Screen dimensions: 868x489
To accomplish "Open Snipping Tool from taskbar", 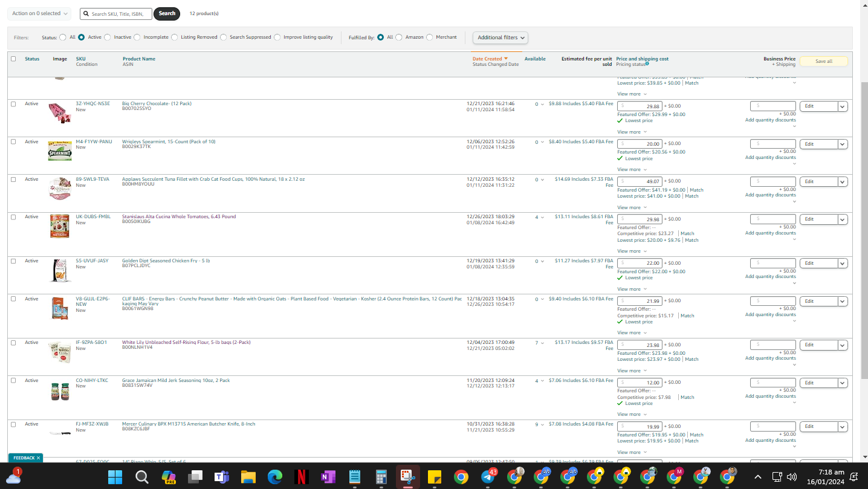I will pyautogui.click(x=407, y=477).
